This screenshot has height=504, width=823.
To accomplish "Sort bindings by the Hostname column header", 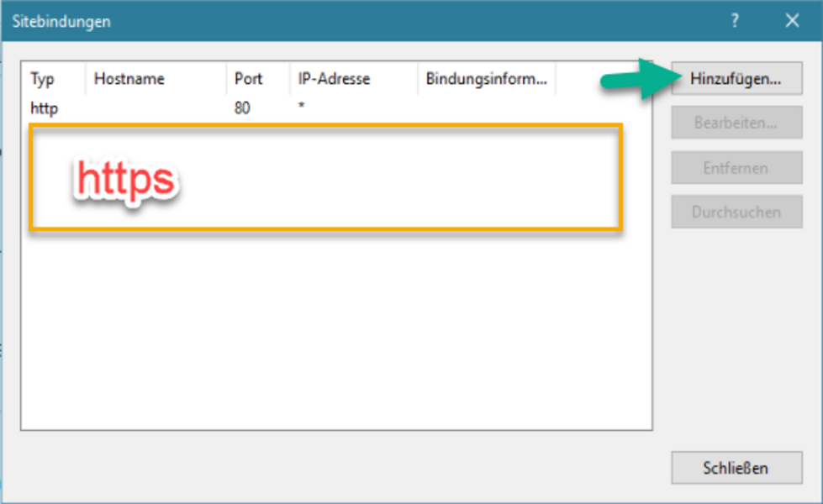I will click(129, 80).
